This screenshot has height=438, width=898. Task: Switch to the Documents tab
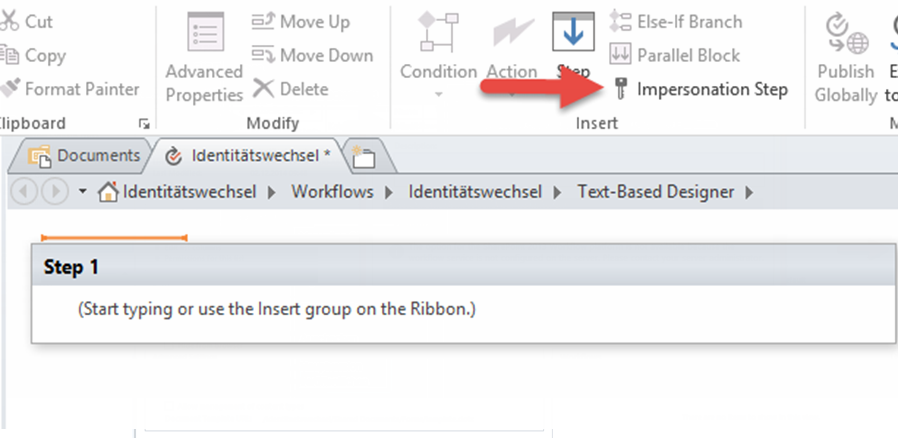(x=84, y=156)
